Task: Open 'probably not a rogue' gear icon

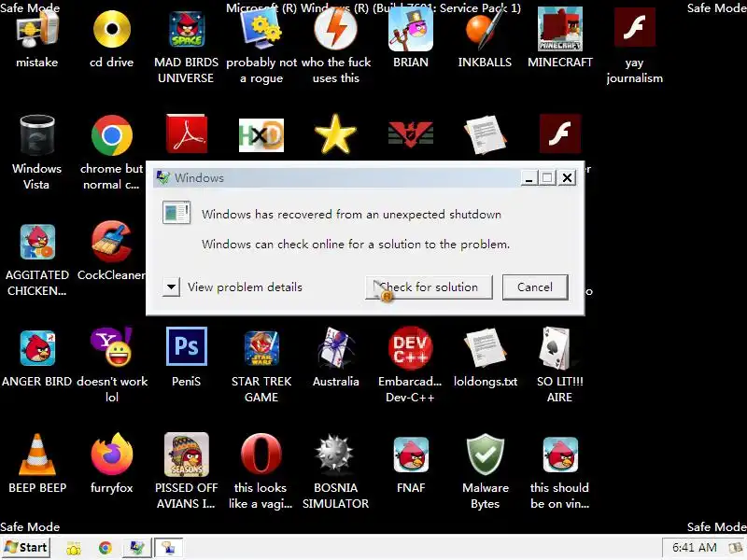Action: tap(261, 30)
